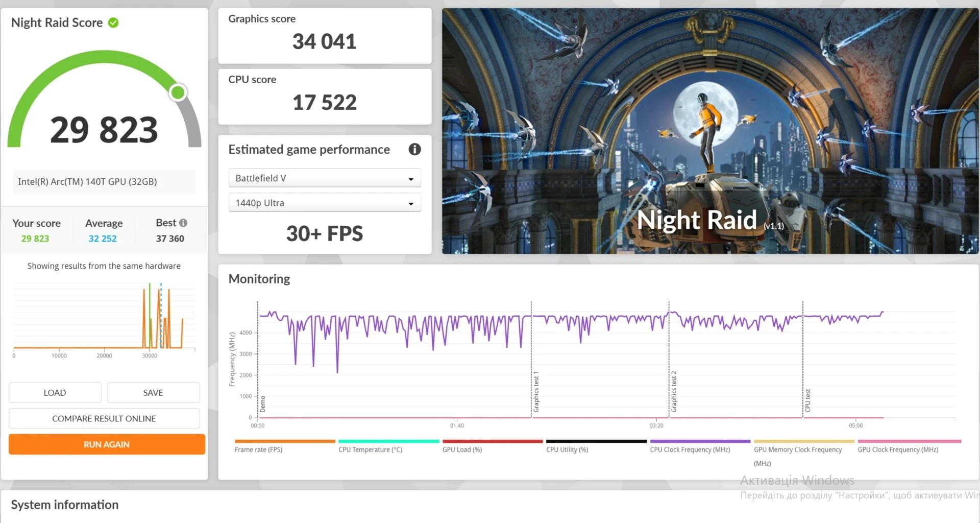Viewport: 980px width, 523px height.
Task: Click the info icon next to Best
Action: pos(183,223)
